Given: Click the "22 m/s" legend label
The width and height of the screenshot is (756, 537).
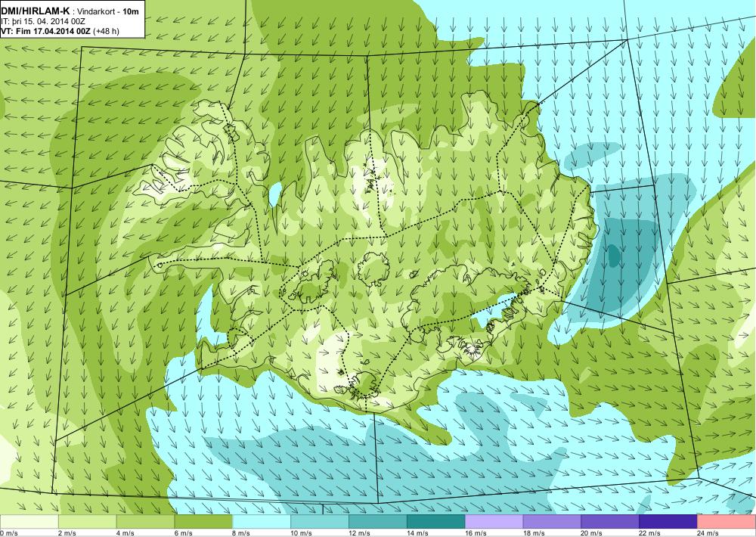Looking at the screenshot, I should click(x=650, y=533).
